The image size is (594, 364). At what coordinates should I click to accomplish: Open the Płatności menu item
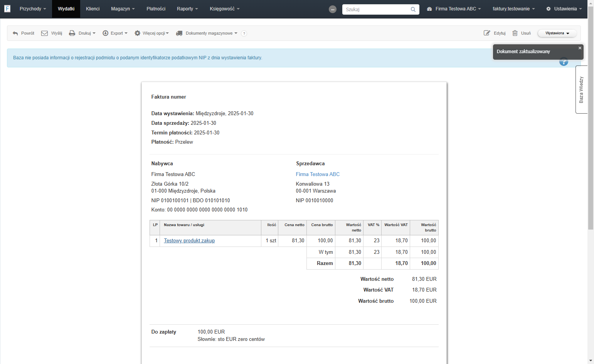pos(156,9)
